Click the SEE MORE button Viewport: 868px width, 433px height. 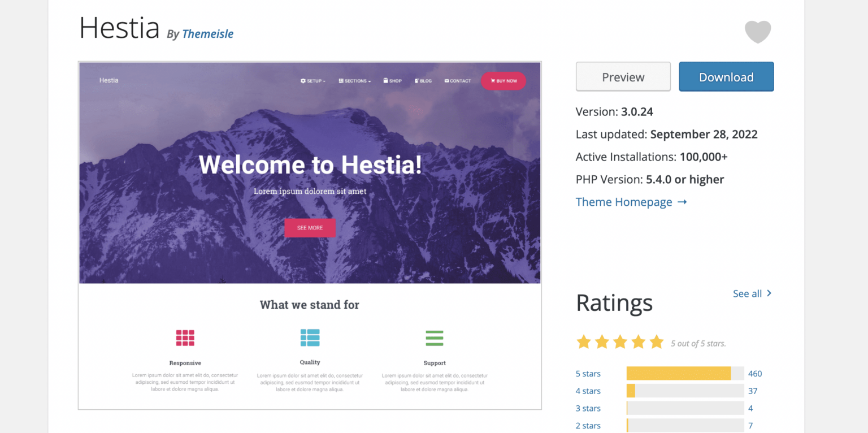tap(310, 228)
